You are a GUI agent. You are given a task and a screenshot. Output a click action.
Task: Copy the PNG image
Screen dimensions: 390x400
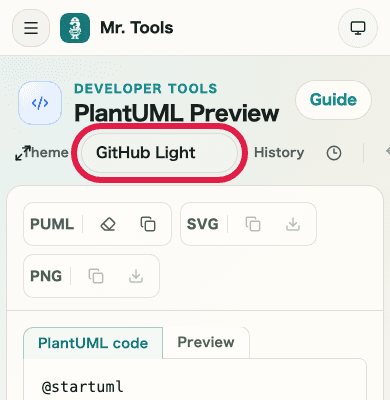click(x=96, y=276)
